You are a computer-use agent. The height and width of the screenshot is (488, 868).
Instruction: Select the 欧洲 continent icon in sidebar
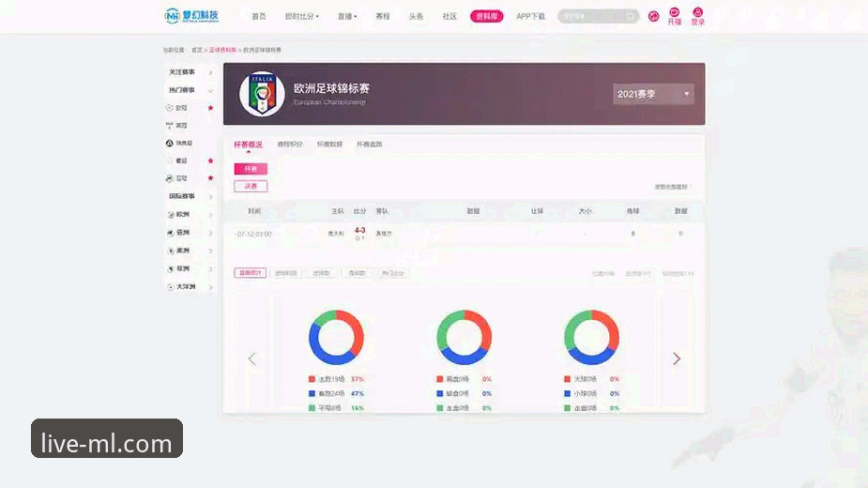pyautogui.click(x=171, y=214)
